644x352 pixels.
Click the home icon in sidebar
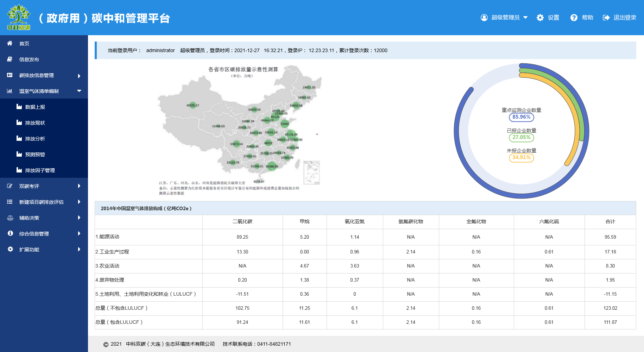coord(10,43)
